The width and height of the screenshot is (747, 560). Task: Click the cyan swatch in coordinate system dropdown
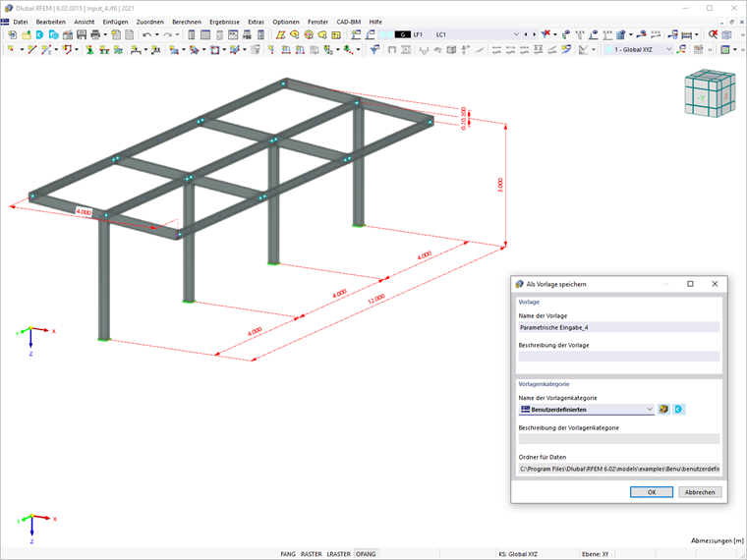tap(608, 49)
